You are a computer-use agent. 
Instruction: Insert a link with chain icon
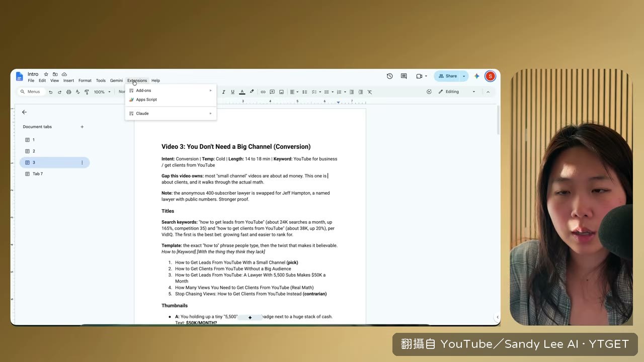(x=263, y=92)
